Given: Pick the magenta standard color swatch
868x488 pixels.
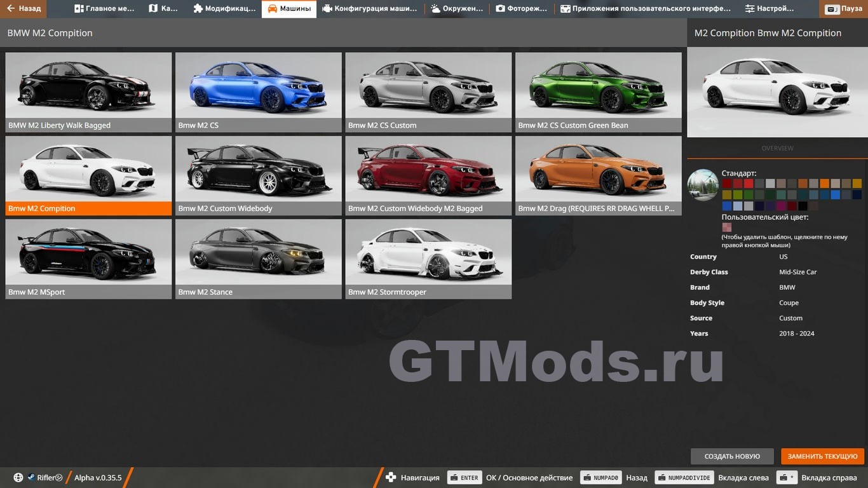Looking at the screenshot, I should pyautogui.click(x=781, y=206).
